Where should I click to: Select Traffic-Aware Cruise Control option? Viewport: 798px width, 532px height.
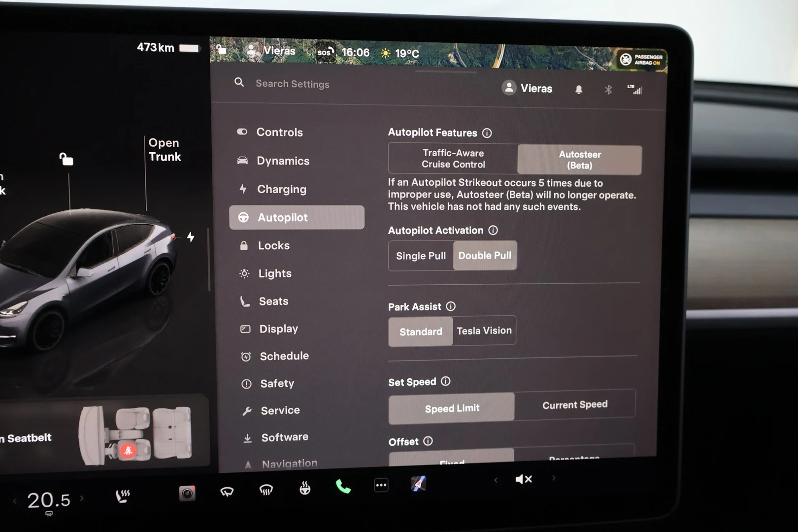click(x=453, y=159)
